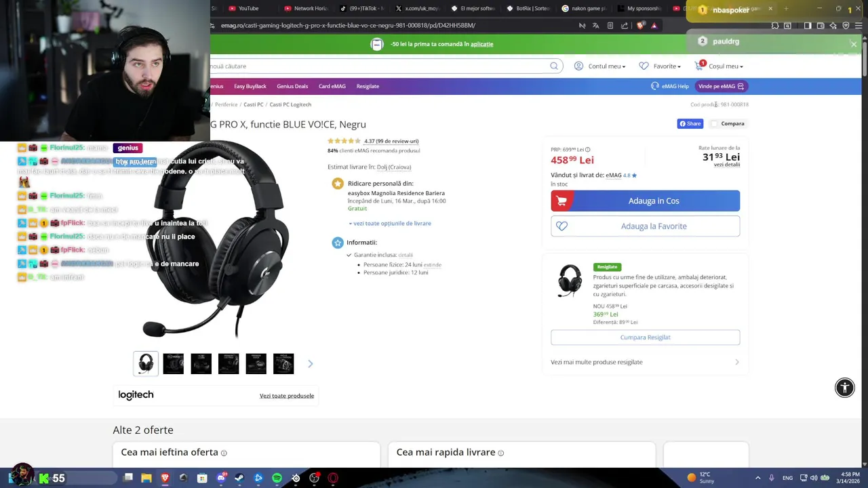The height and width of the screenshot is (488, 868).
Task: Click info icon beside Cea mai ieftina oferta
Action: [224, 453]
